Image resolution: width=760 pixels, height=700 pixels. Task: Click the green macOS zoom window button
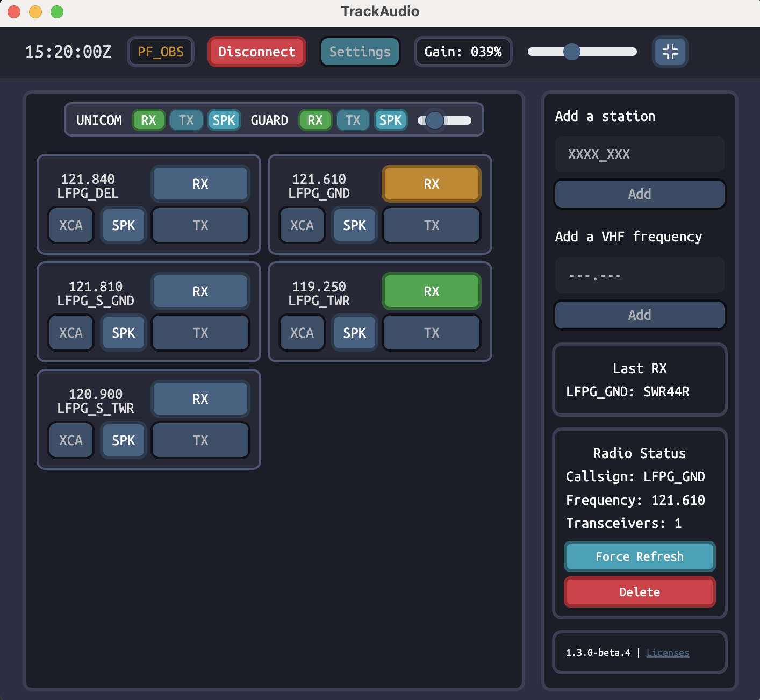[57, 11]
